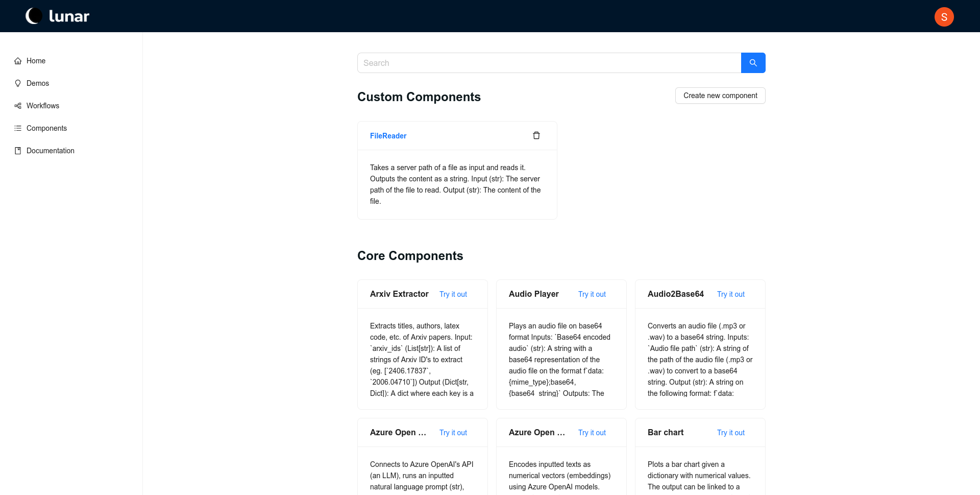The width and height of the screenshot is (980, 495).
Task: Click the Bar chart card title
Action: pyautogui.click(x=666, y=433)
